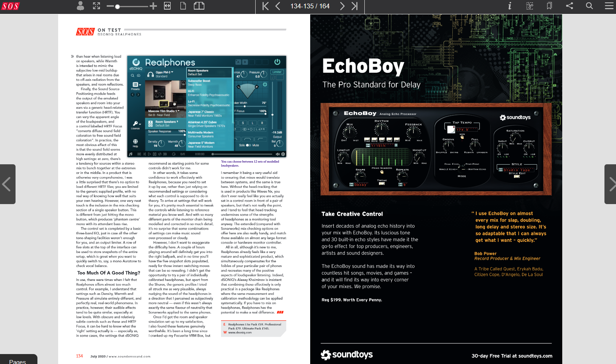616x364 pixels.
Task: Open the Pages tab at the bottom left
Action: tap(18, 360)
